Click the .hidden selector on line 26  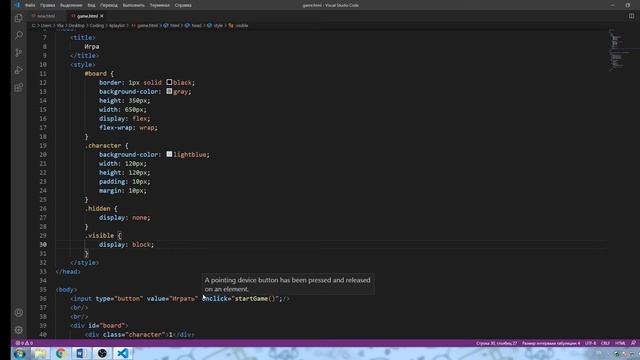click(x=97, y=209)
